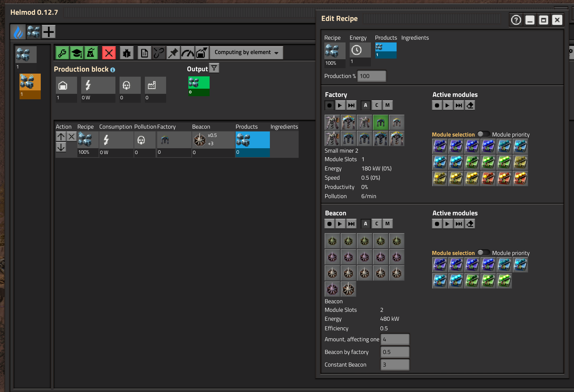Open the 'Computing by element' dropdown

[246, 52]
